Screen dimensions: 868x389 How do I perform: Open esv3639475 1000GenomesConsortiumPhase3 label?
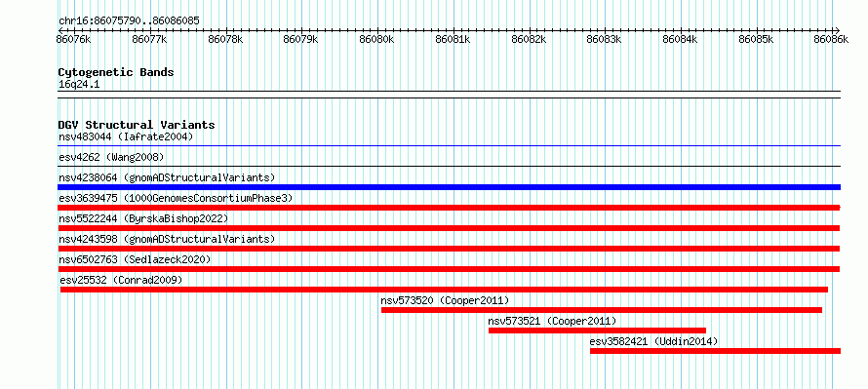coord(176,198)
